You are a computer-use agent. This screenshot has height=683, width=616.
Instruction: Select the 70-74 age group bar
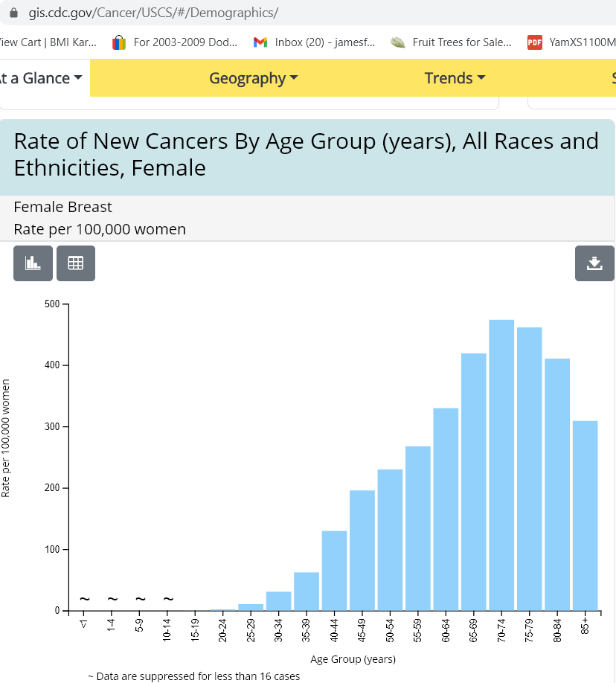click(501, 465)
